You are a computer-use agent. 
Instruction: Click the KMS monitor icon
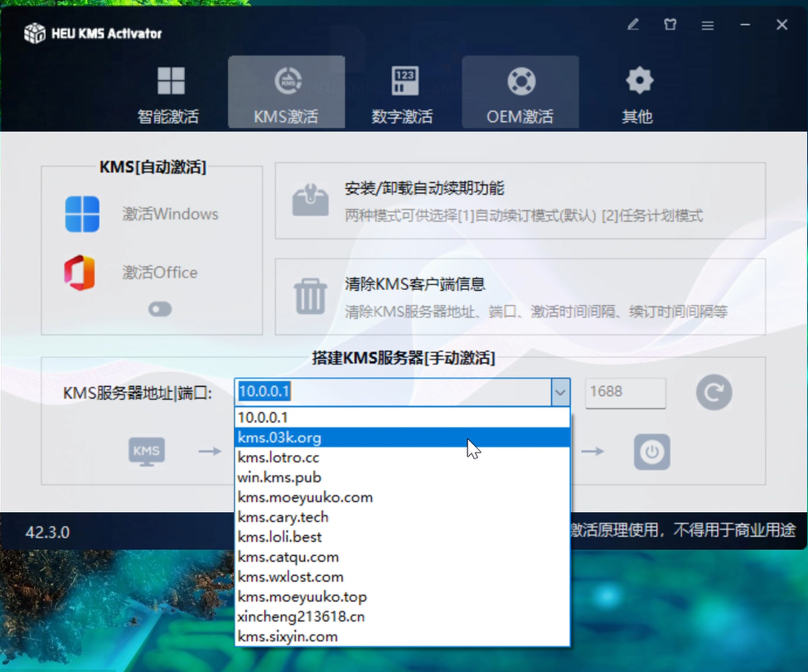pyautogui.click(x=147, y=452)
